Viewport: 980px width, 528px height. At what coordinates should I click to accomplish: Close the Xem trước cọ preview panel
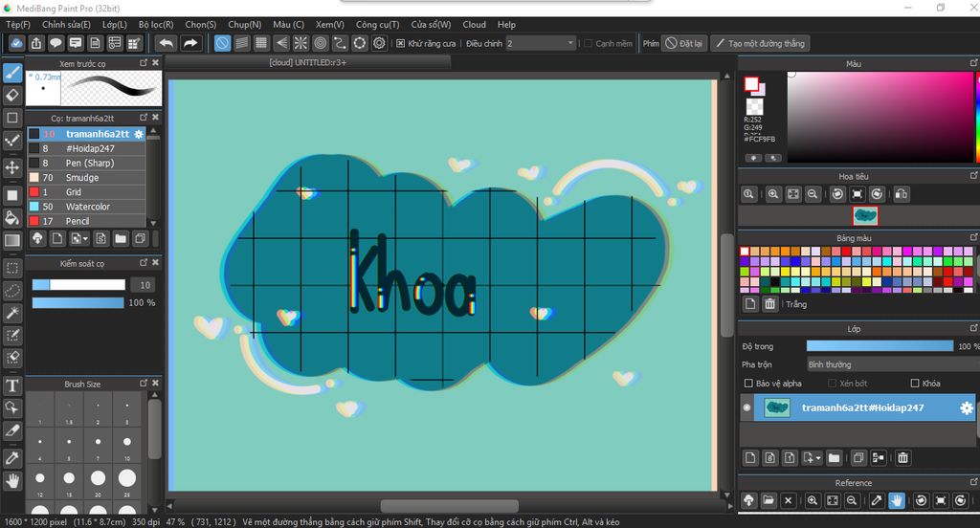click(156, 62)
